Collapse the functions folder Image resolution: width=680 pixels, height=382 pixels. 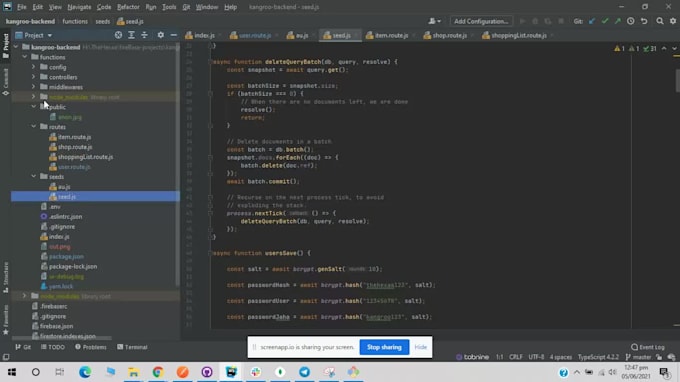click(x=25, y=57)
